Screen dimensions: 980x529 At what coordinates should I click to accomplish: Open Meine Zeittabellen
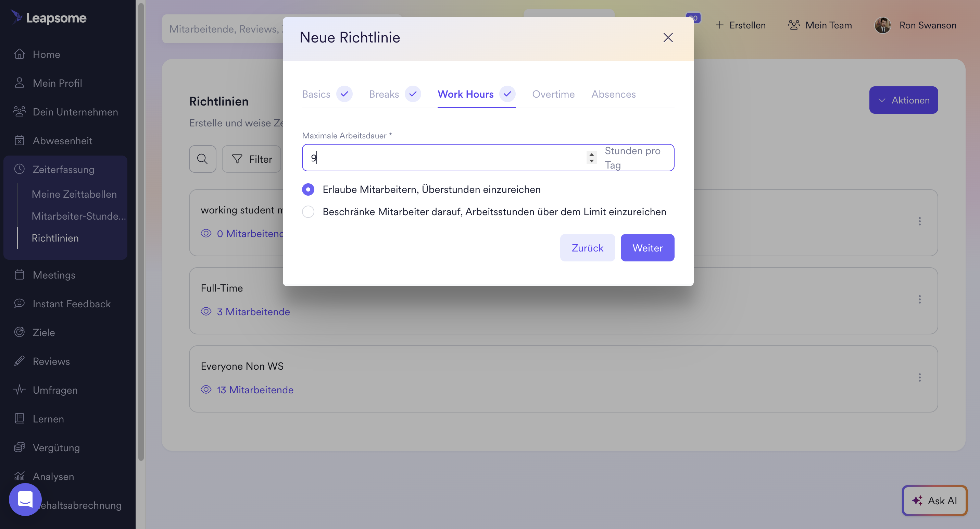click(74, 194)
